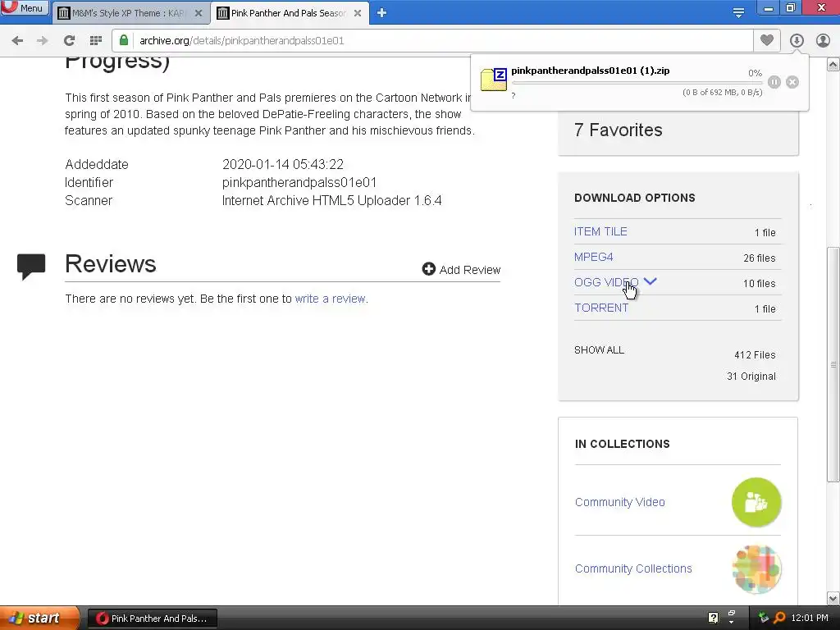Click the colorful Community Collections thumbnail
This screenshot has height=630, width=840.
pos(756,569)
